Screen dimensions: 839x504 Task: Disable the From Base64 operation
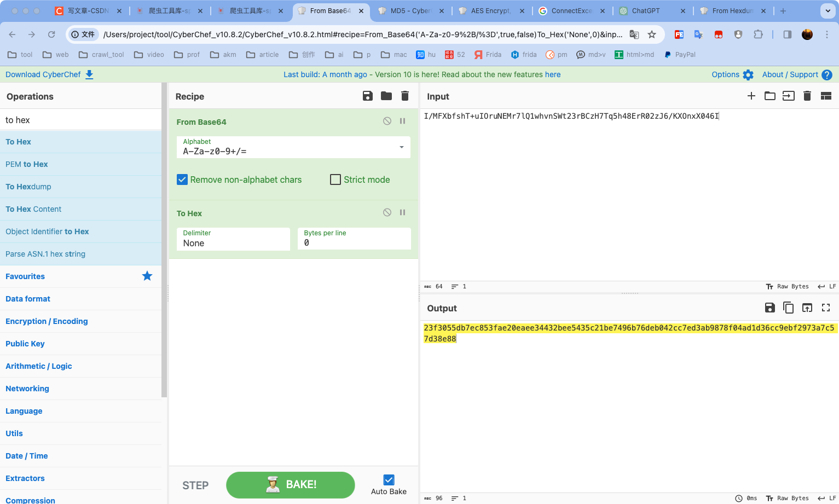tap(387, 121)
